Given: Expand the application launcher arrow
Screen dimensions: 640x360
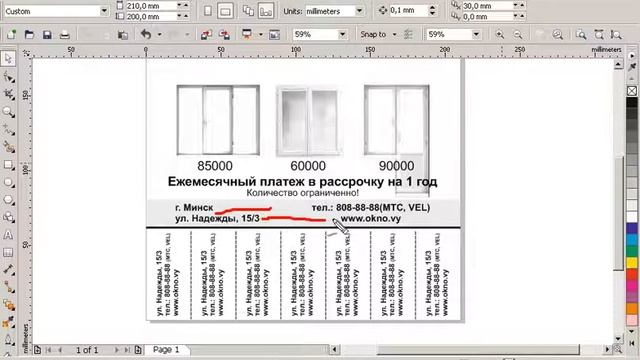Looking at the screenshot, I should (x=260, y=35).
